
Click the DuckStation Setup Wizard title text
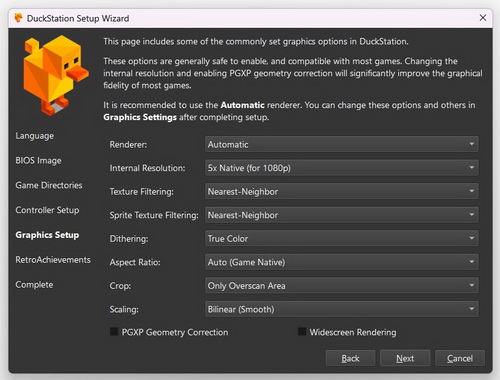(x=78, y=18)
